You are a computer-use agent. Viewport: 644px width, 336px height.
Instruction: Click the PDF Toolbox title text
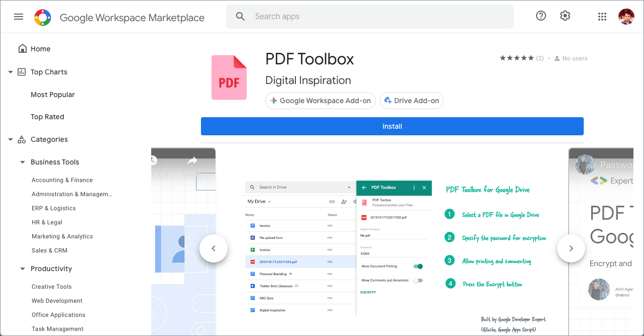[309, 59]
